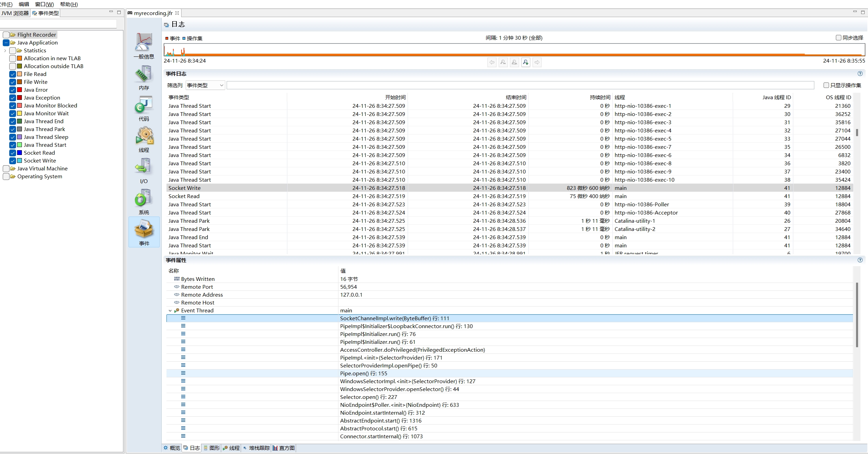Collapse the Event Thread stack trace

pos(170,311)
